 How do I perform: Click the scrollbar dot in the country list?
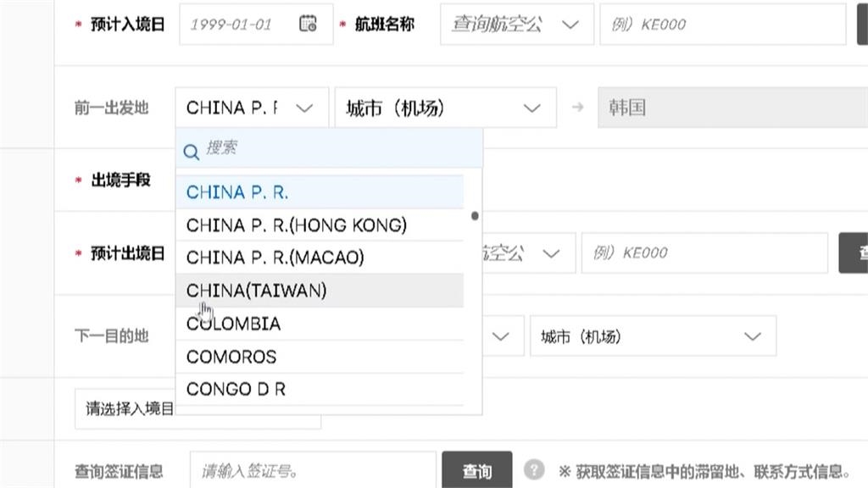coord(475,215)
